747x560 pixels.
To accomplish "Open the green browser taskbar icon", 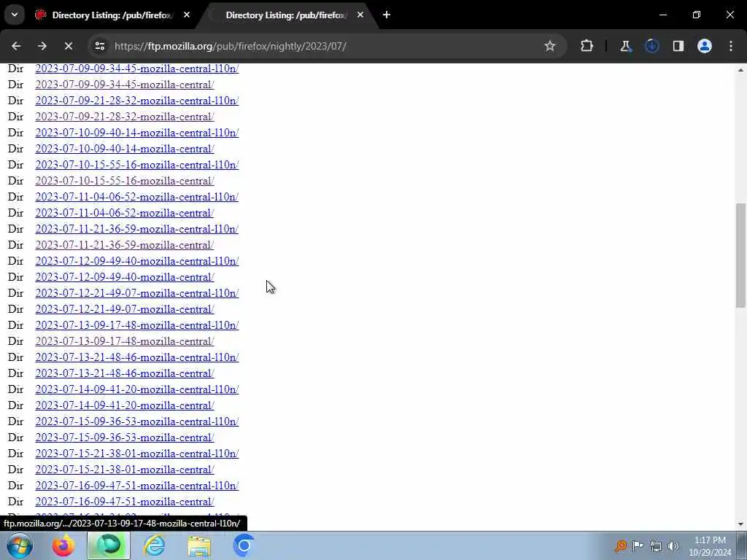I will tap(109, 545).
